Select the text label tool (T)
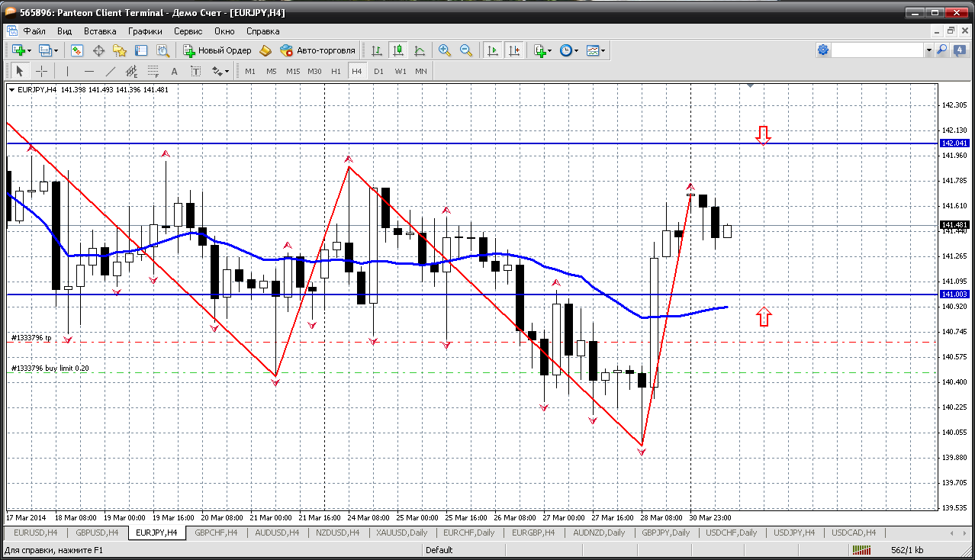Image resolution: width=975 pixels, height=560 pixels. coord(195,71)
